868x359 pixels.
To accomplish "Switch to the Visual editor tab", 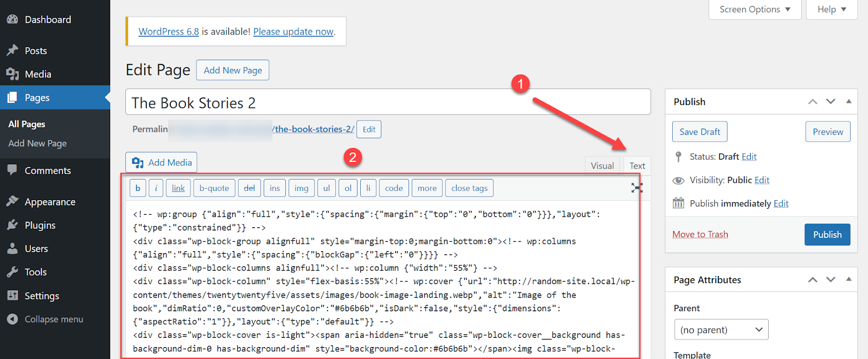I will point(602,165).
